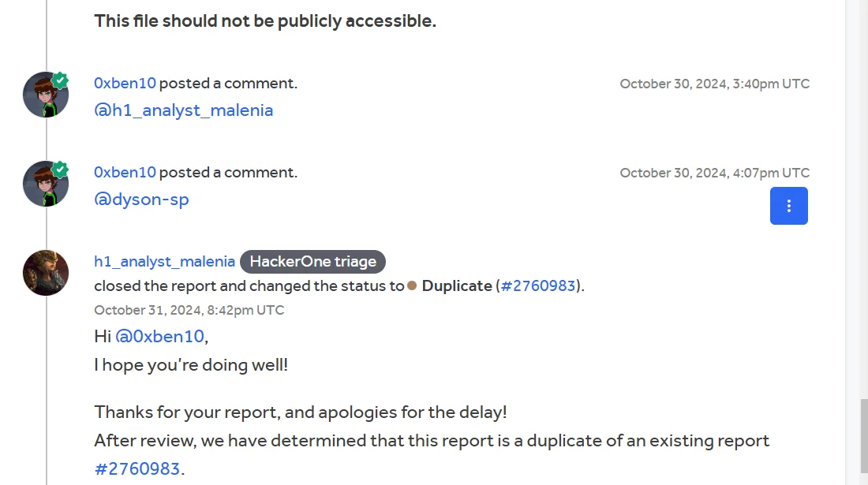Open report #2760983 in the status line
Viewport: 868px width, 485px height.
pos(538,285)
